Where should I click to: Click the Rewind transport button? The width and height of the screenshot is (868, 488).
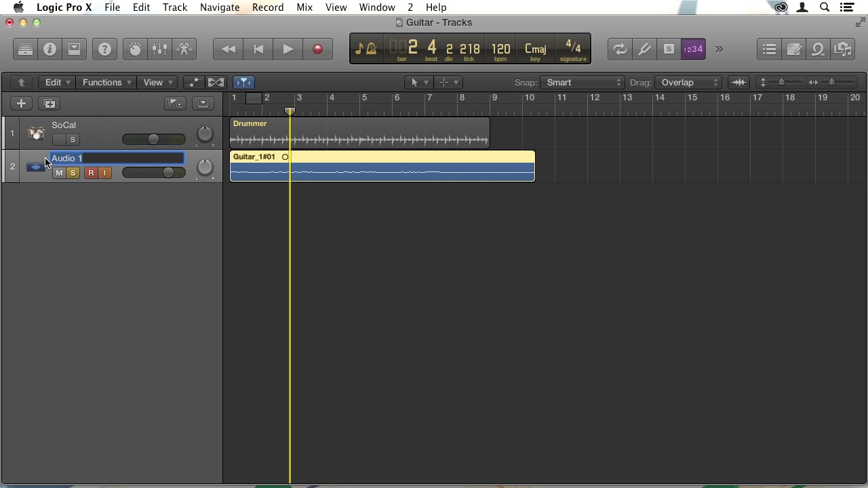coord(229,49)
